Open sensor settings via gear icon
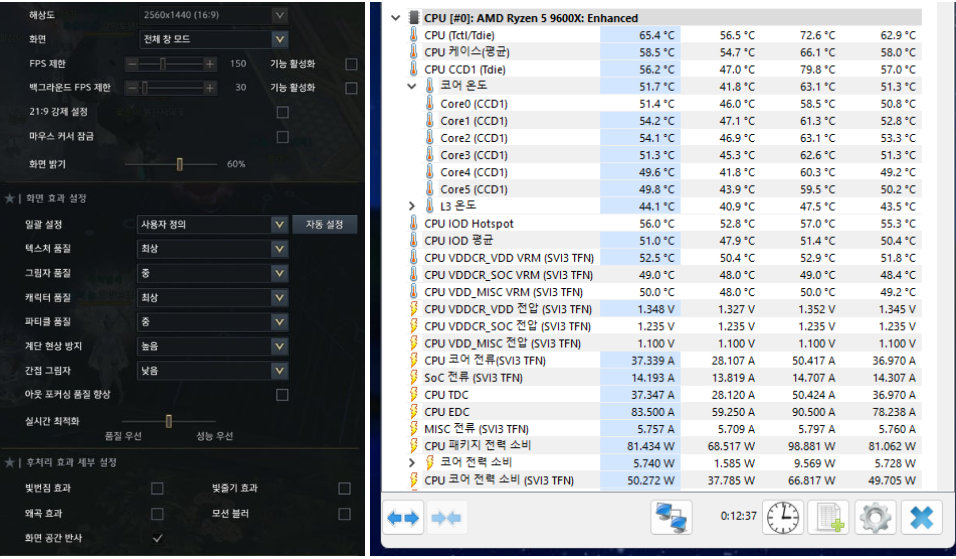Viewport: 956px width, 559px height. pyautogui.click(x=876, y=518)
